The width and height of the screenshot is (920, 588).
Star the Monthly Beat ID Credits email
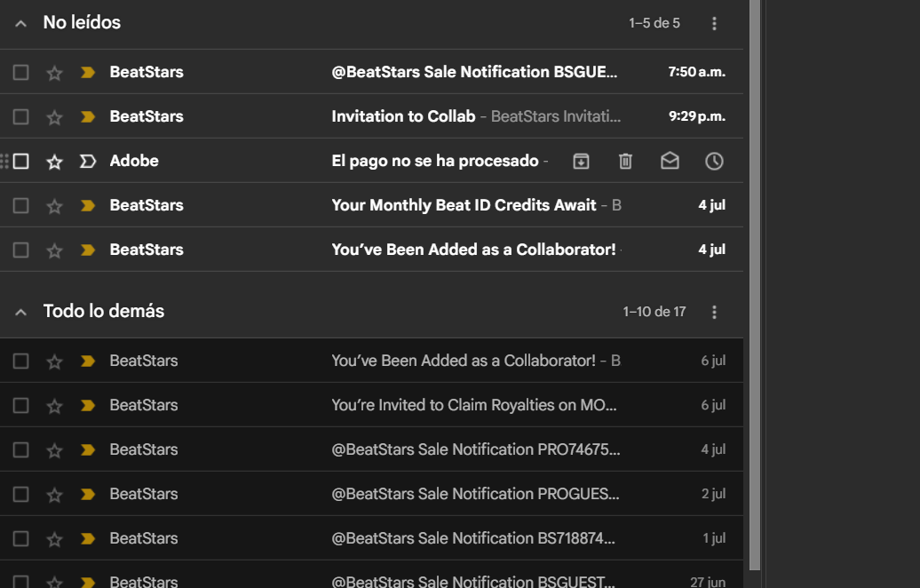point(54,206)
